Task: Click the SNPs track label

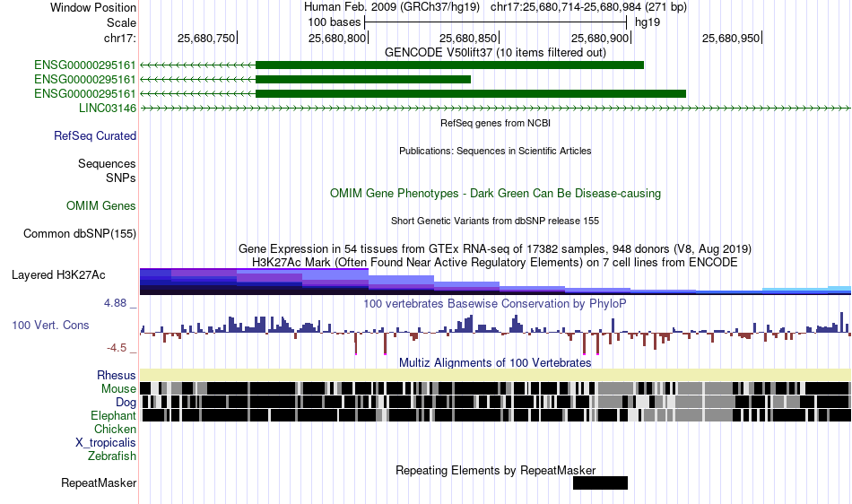Action: [x=121, y=178]
